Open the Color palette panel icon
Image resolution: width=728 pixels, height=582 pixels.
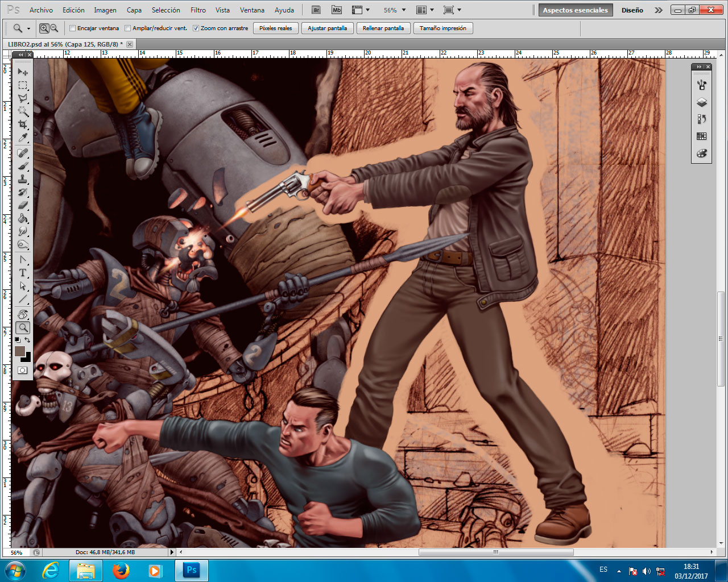(701, 153)
